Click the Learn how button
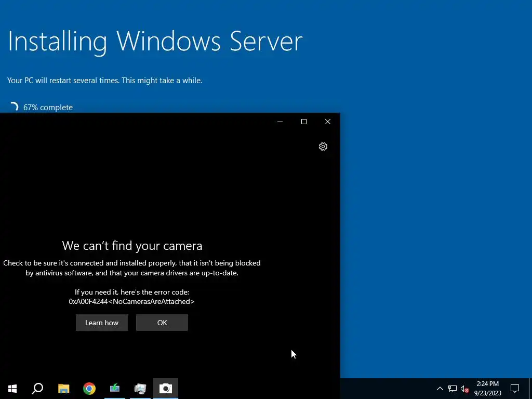Screen dimensions: 532x399 (x=102, y=323)
